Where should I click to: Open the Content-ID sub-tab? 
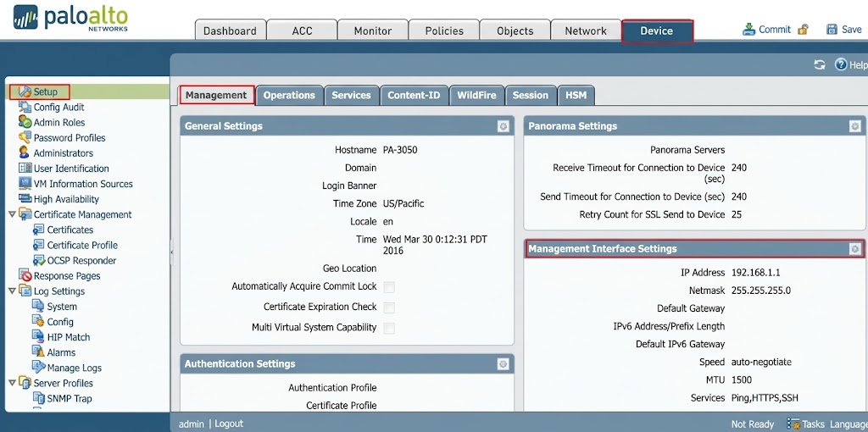414,95
